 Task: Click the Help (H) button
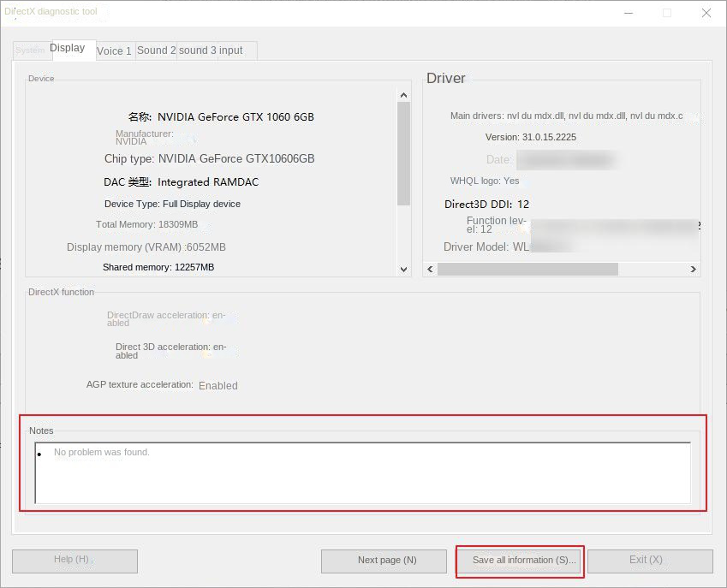point(74,561)
